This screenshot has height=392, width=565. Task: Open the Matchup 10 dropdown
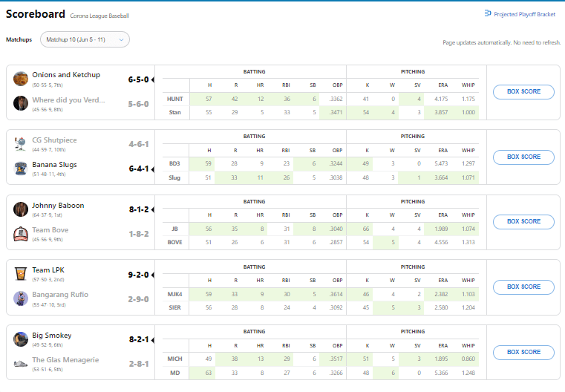click(85, 39)
